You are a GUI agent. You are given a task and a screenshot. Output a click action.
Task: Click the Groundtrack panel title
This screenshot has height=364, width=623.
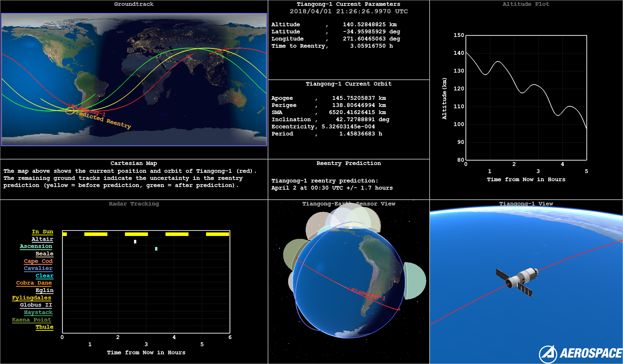(134, 4)
